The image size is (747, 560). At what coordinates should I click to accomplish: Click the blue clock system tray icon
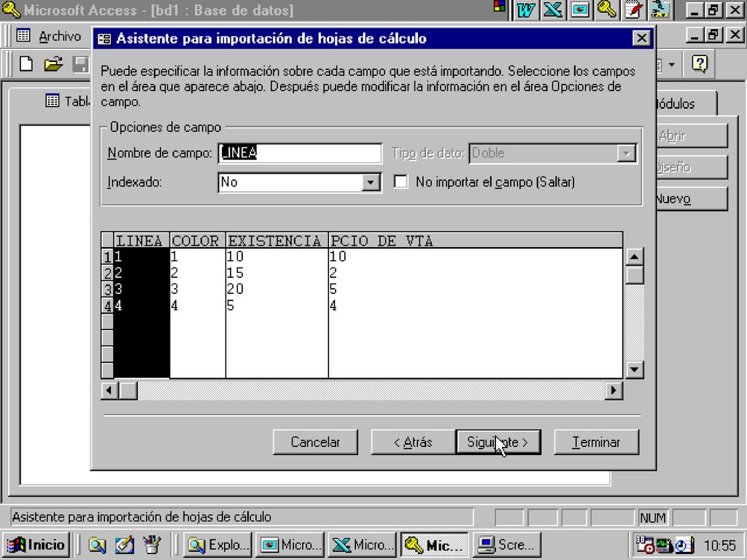(684, 544)
